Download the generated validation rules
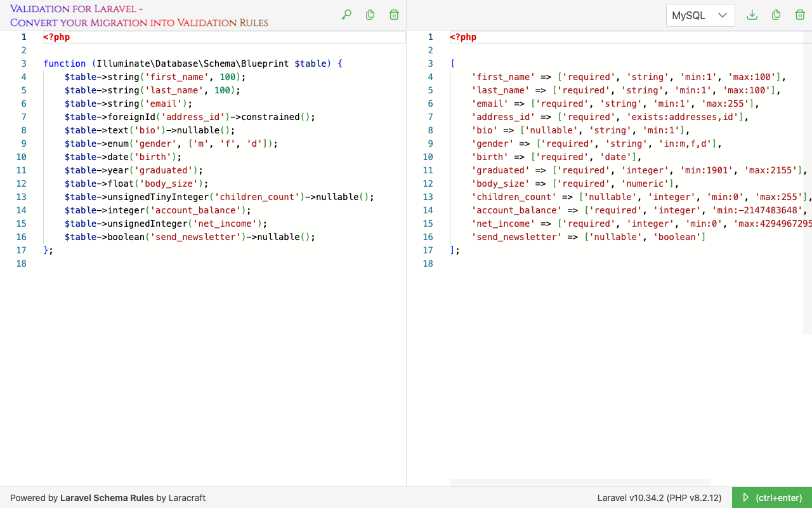The height and width of the screenshot is (508, 812). 752,15
